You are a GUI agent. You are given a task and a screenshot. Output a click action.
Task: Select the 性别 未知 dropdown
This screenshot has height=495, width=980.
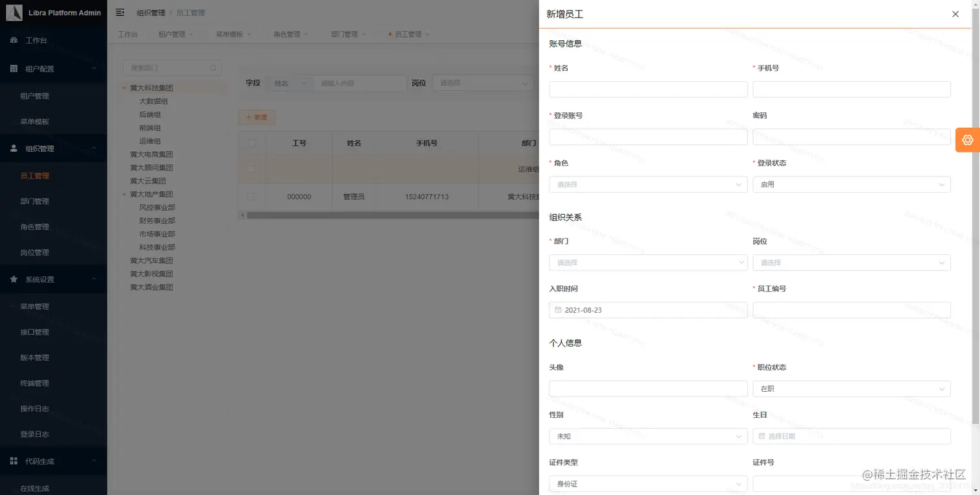[x=647, y=436]
